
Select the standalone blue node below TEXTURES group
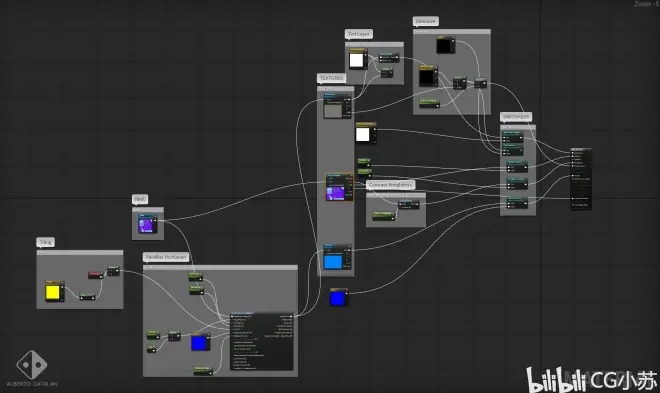click(338, 297)
